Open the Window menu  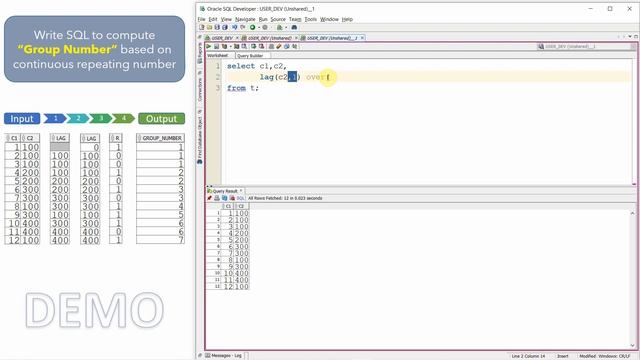click(x=329, y=19)
